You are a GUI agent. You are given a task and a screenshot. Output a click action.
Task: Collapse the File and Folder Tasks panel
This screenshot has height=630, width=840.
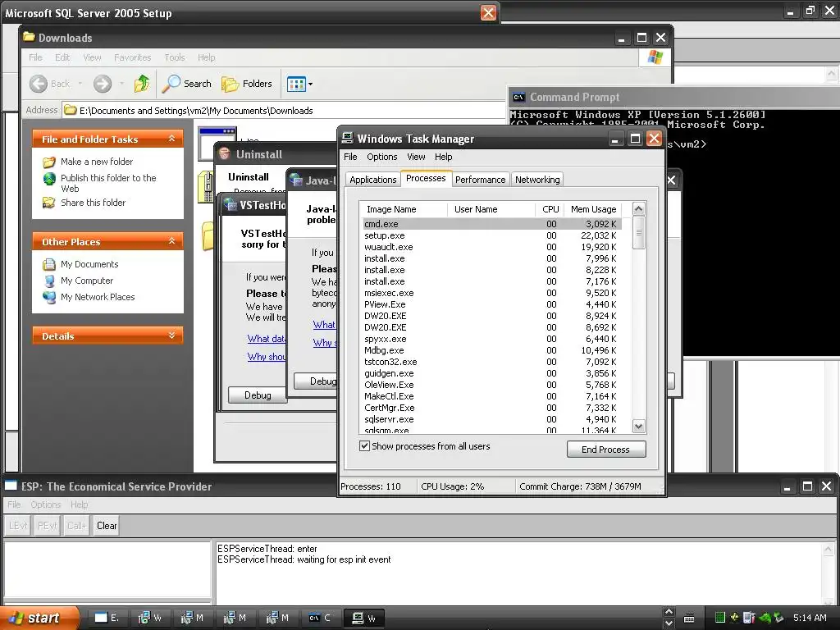pos(171,139)
